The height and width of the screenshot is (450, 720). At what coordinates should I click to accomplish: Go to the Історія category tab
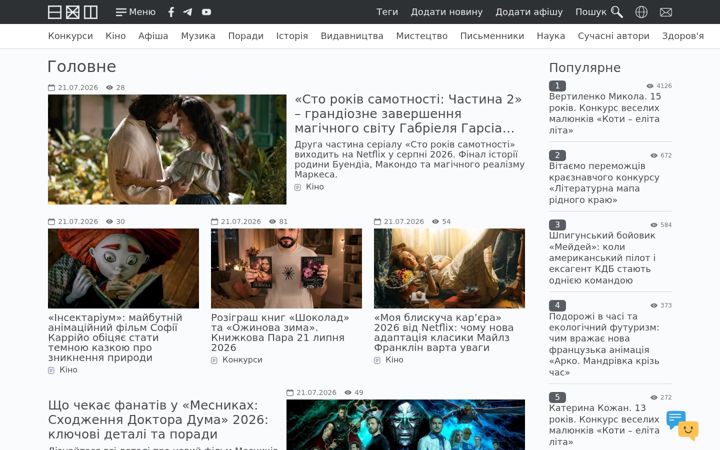[x=292, y=36]
